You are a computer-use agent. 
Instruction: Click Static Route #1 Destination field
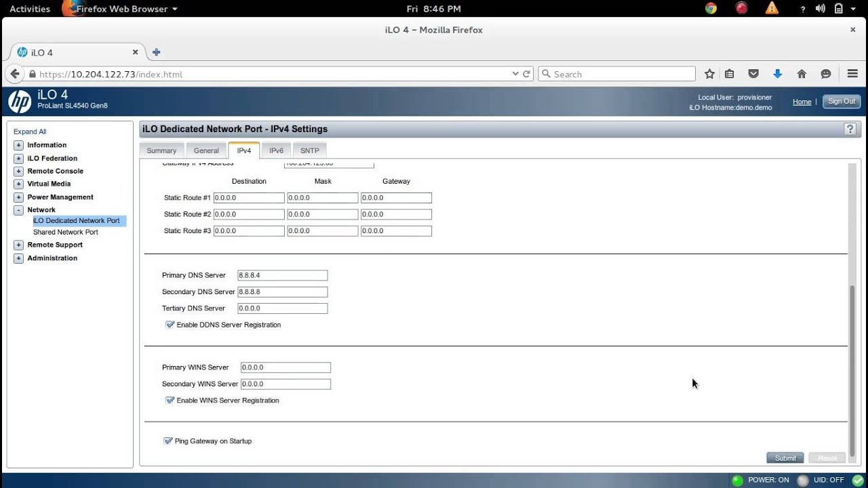click(x=249, y=198)
